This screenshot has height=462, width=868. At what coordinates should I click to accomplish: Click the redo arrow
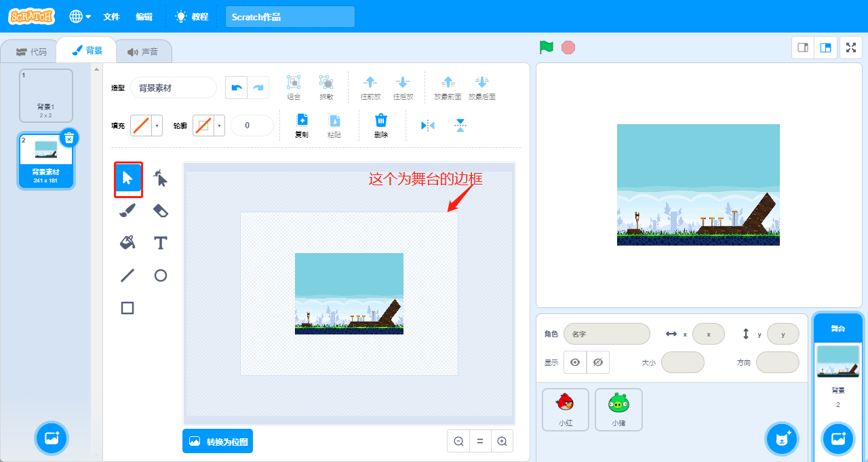258,88
